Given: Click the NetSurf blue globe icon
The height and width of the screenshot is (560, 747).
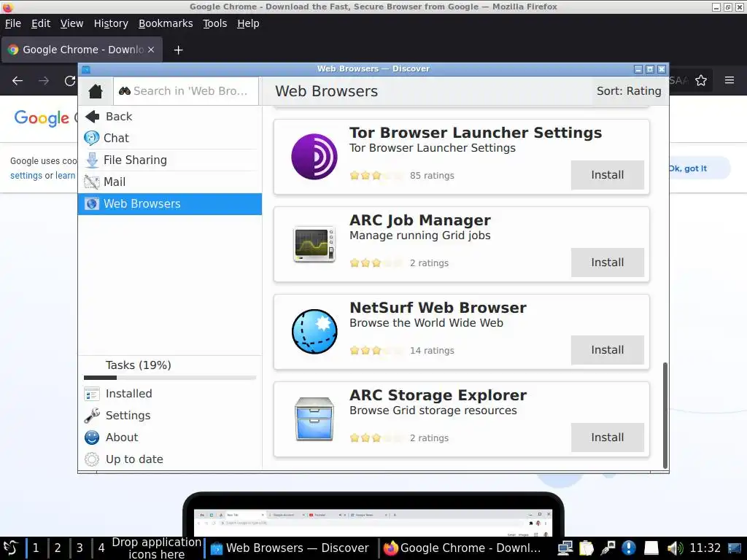Looking at the screenshot, I should tap(314, 332).
